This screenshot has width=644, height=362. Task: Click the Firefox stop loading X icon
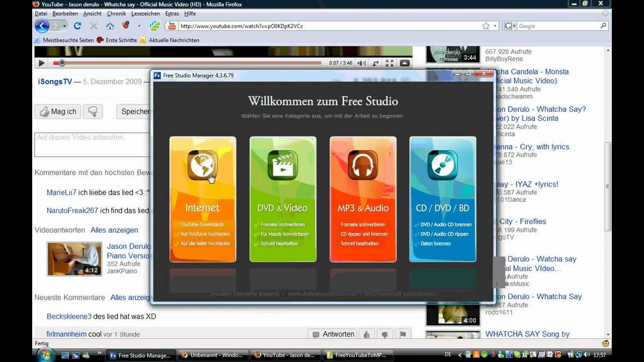click(94, 26)
